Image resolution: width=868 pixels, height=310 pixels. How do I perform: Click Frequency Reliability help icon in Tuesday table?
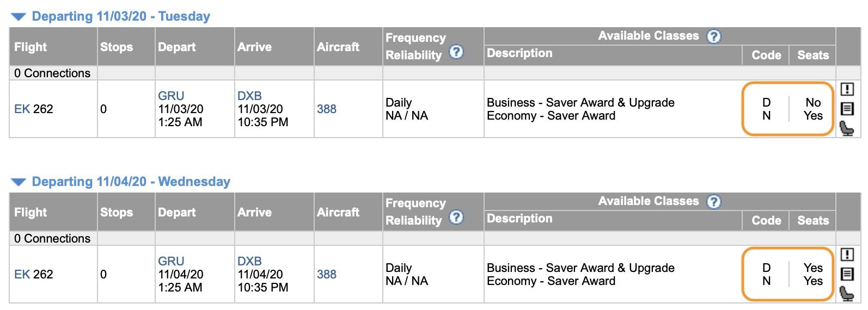tap(456, 52)
